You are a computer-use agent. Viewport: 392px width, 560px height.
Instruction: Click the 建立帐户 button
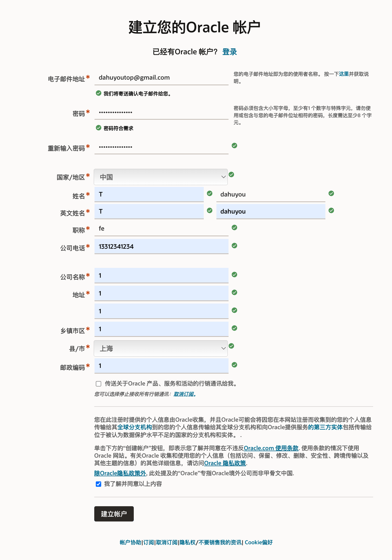click(x=114, y=514)
